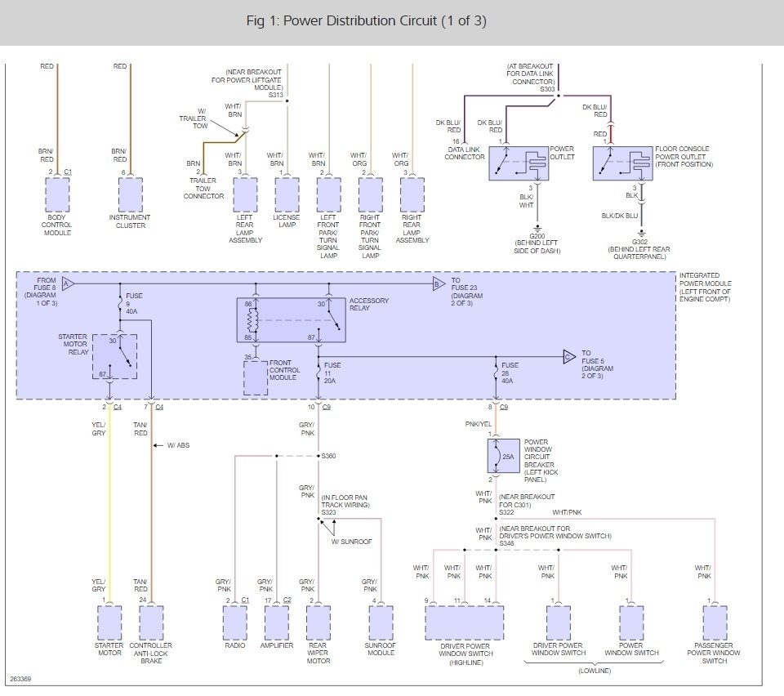The image size is (784, 696).
Task: Select the Starter Motor Relay box
Action: (114, 356)
